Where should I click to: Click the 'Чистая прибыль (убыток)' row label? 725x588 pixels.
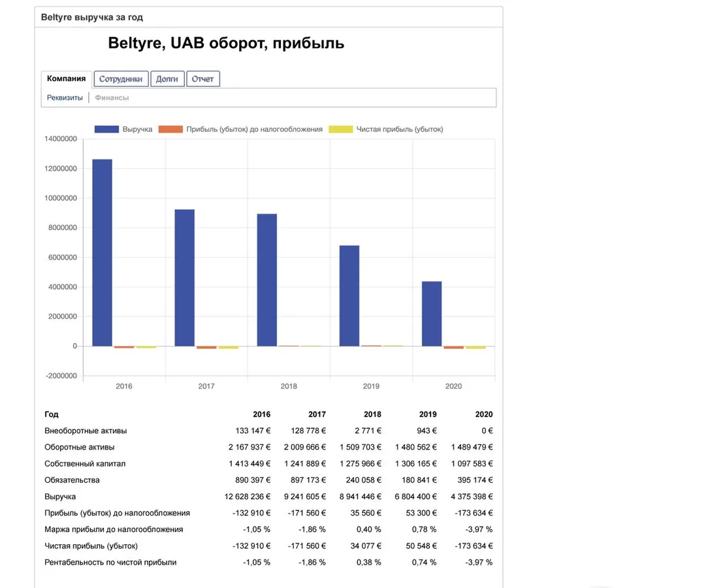click(x=91, y=546)
